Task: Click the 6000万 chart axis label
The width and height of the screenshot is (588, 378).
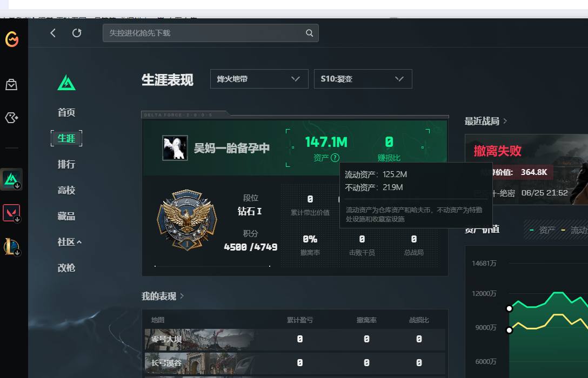Action: [x=486, y=361]
